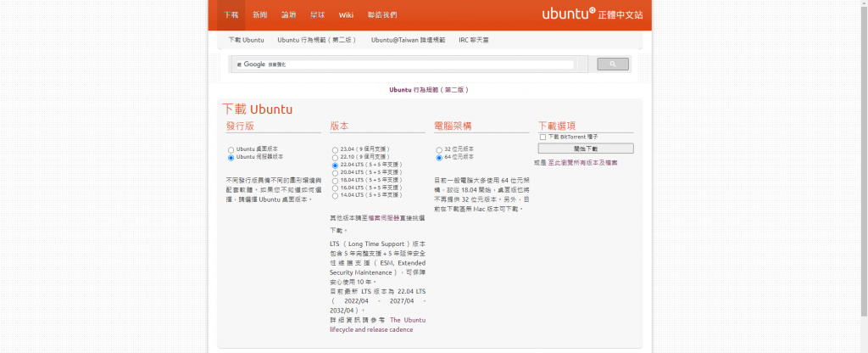This screenshot has width=868, height=353.
Task: Choose version 23.04 radio button
Action: point(335,149)
